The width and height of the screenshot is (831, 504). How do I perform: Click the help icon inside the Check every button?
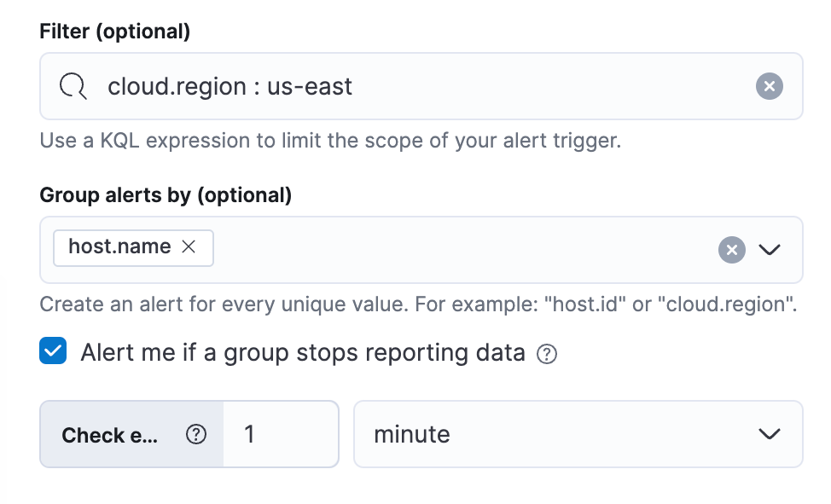click(x=196, y=434)
